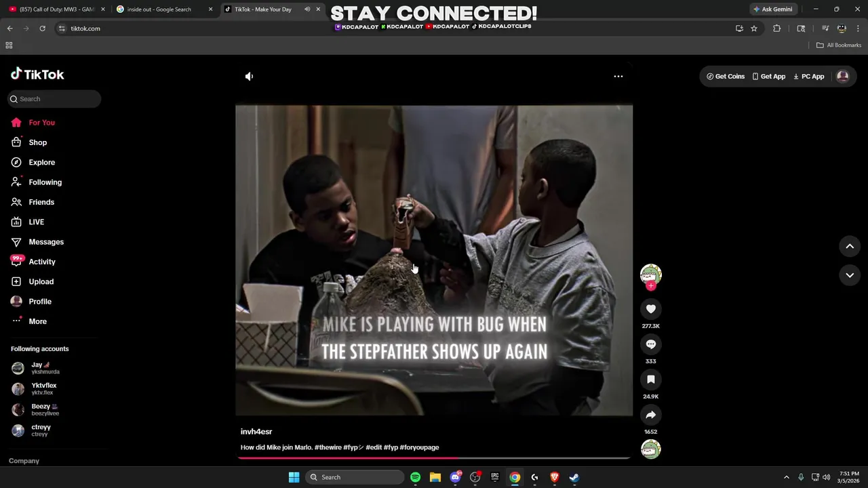This screenshot has width=868, height=488.
Task: Click the TikTok logo in the sidebar
Action: tap(37, 75)
